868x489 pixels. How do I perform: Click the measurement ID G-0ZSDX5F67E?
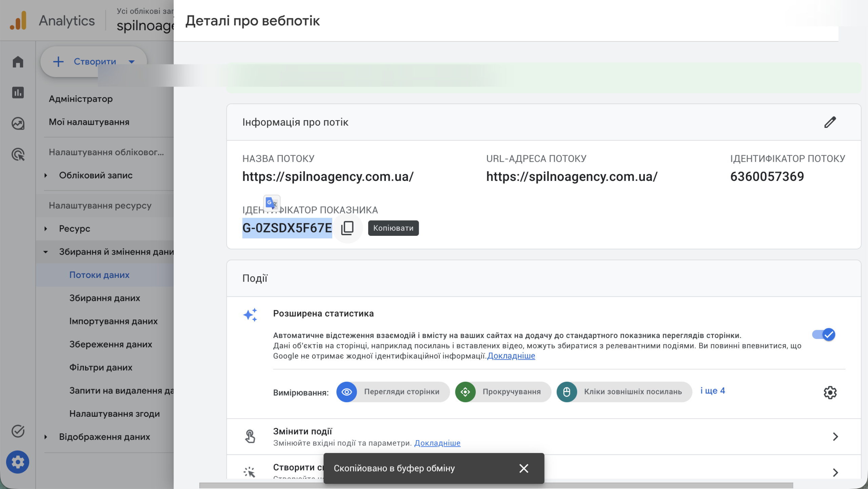(287, 228)
